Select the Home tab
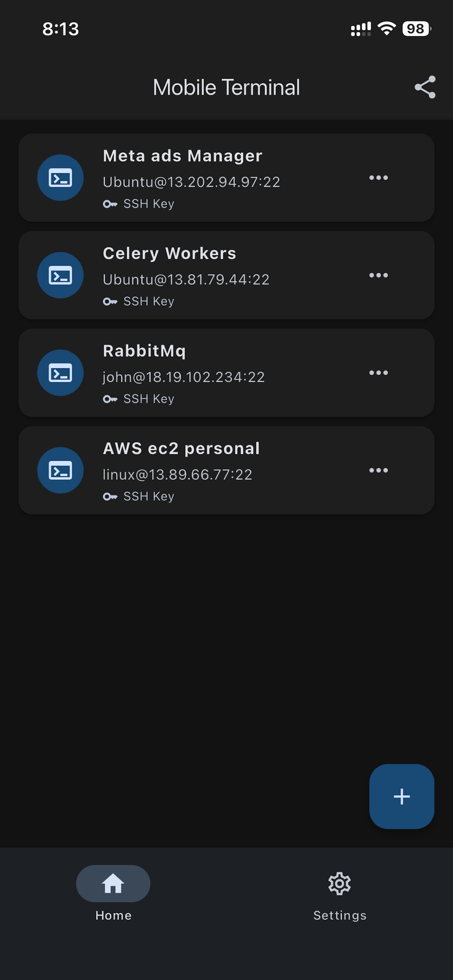 pos(113,898)
